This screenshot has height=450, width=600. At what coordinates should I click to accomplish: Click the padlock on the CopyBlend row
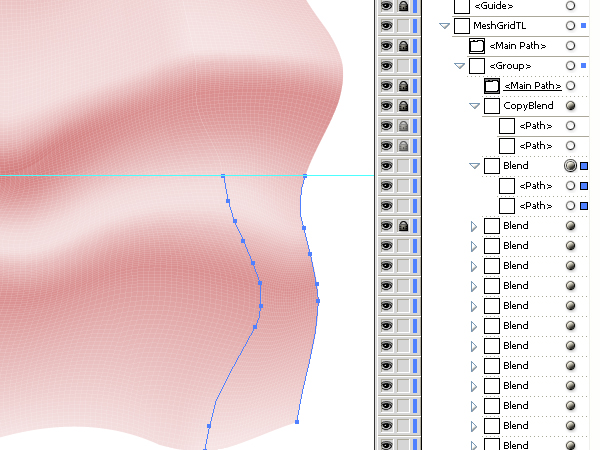point(403,106)
